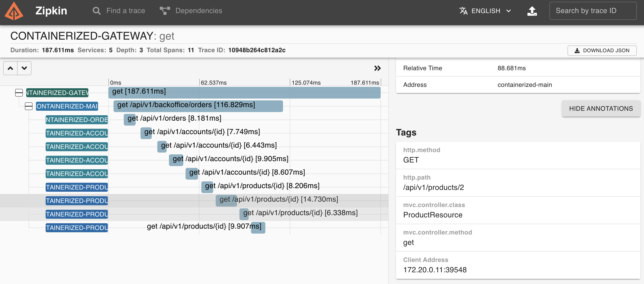644x284 pixels.
Task: Click the double-chevron panel collapse icon
Action: (x=377, y=68)
